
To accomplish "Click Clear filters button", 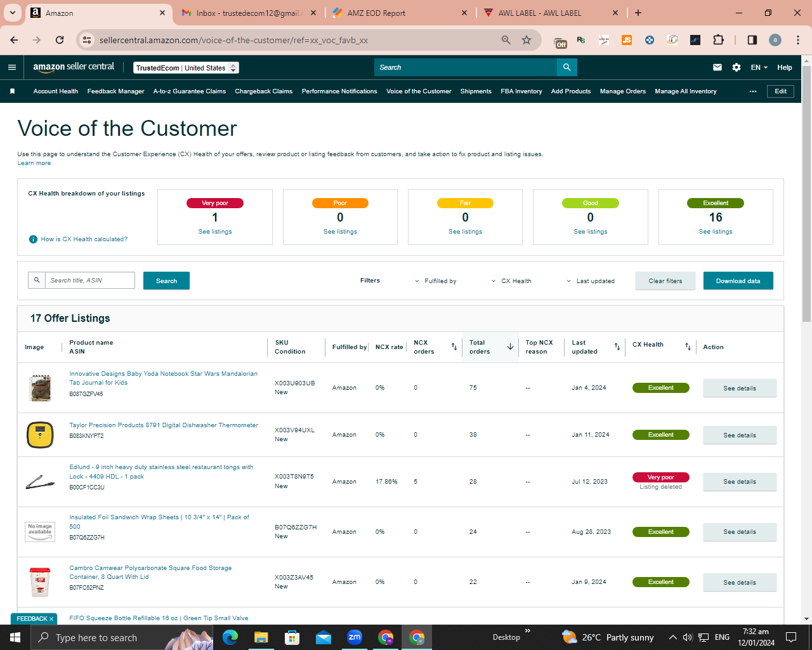I will (x=665, y=281).
